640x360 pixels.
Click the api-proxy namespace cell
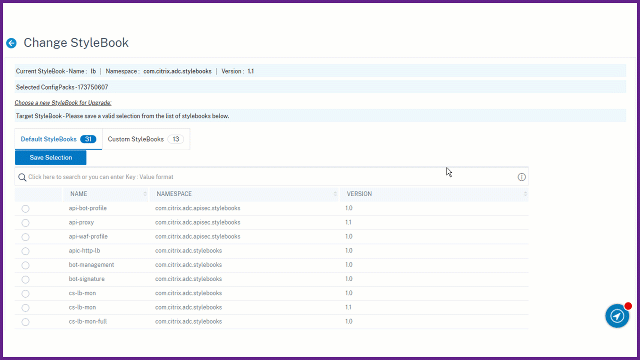coord(198,222)
